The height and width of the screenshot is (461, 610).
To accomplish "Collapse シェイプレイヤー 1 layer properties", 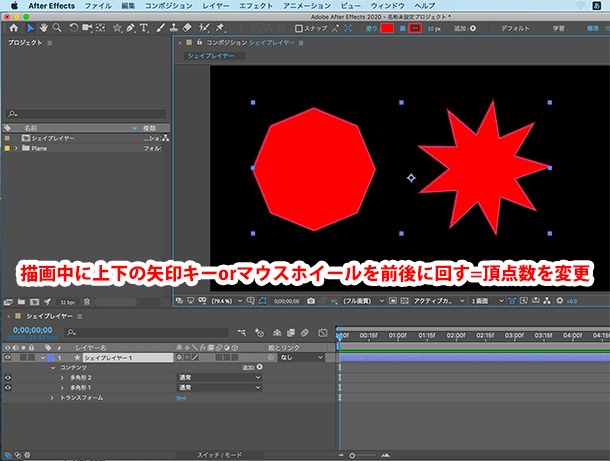I will pyautogui.click(x=43, y=358).
